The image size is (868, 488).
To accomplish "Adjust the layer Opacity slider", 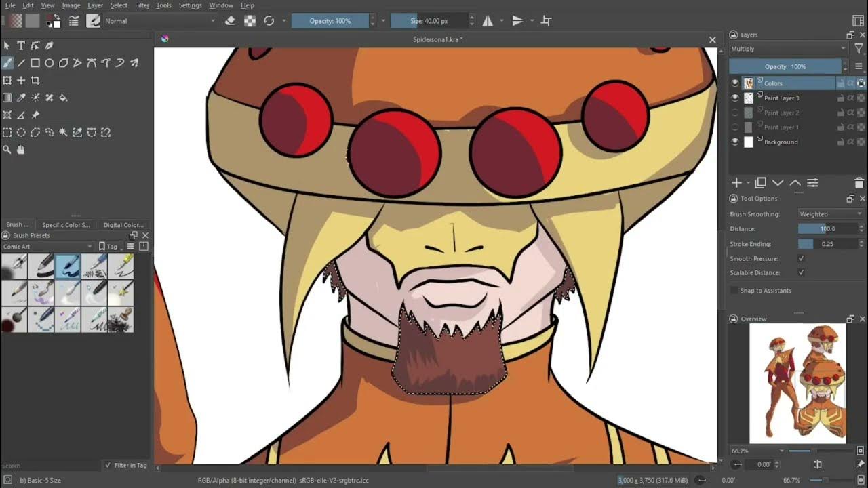I will (x=785, y=66).
